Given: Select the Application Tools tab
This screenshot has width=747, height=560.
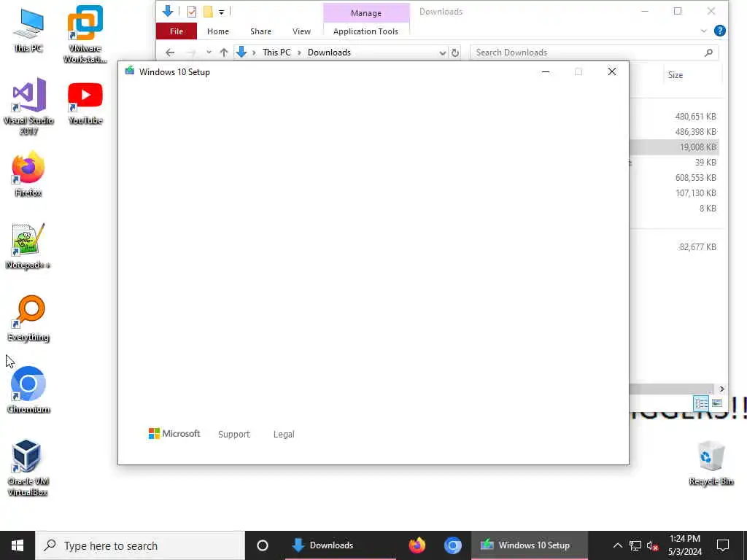Looking at the screenshot, I should [366, 31].
